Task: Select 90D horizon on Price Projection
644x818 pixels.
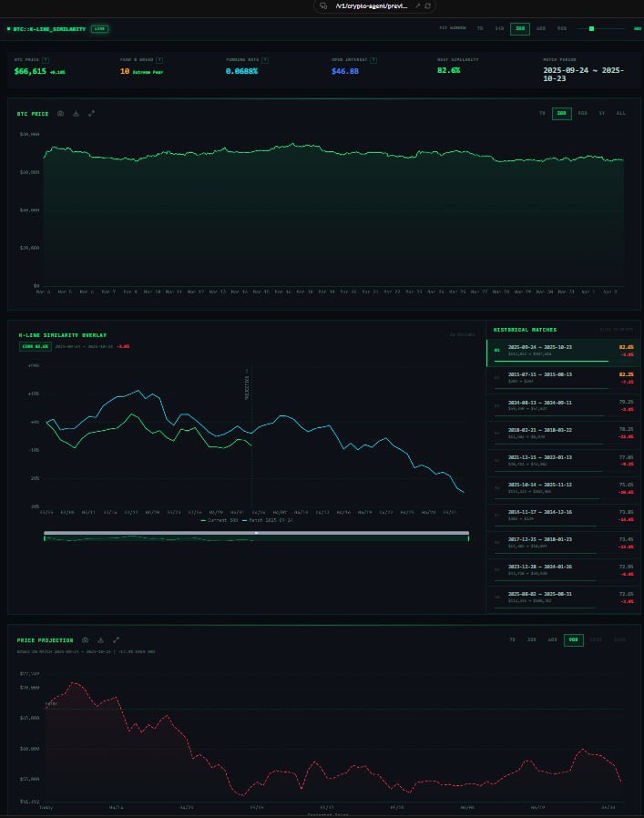Action: point(573,639)
